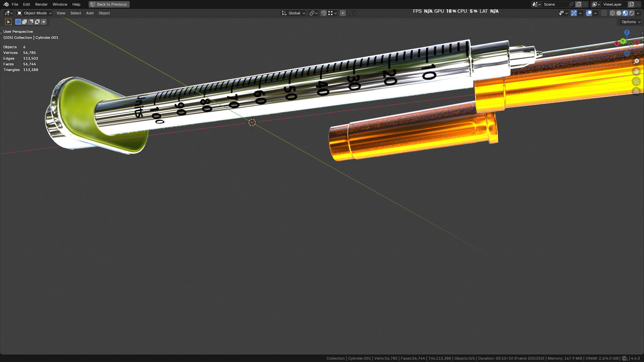Open the overlays options dropdown arrow
The height and width of the screenshot is (362, 644).
[x=595, y=13]
